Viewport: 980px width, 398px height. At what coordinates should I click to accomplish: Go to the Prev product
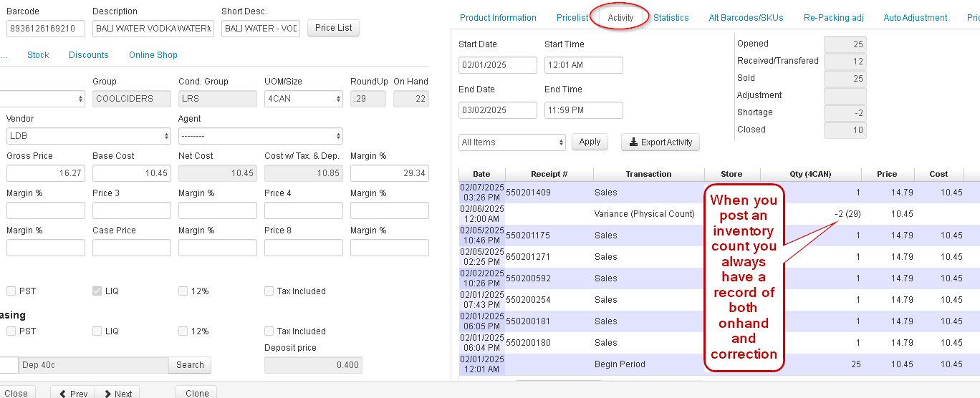click(73, 393)
